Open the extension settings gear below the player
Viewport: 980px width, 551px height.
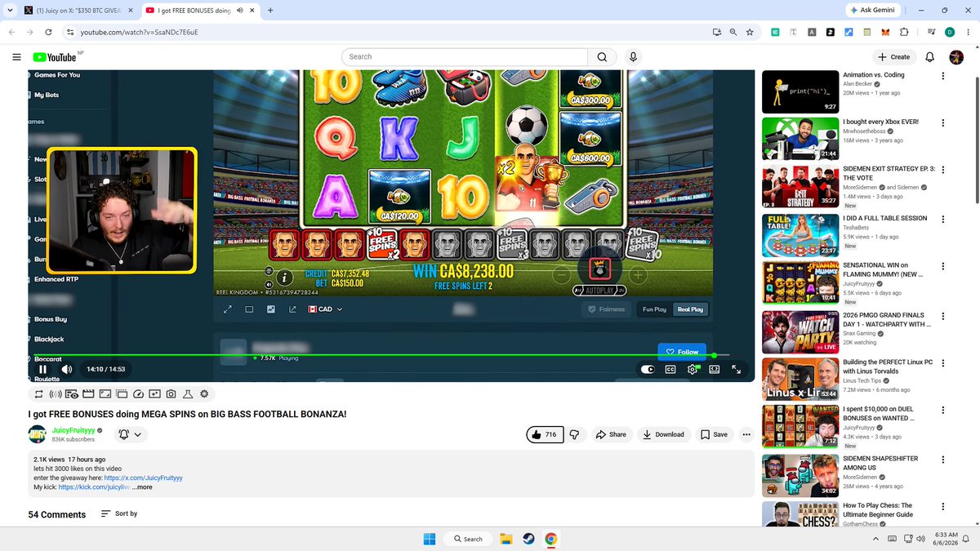(204, 393)
